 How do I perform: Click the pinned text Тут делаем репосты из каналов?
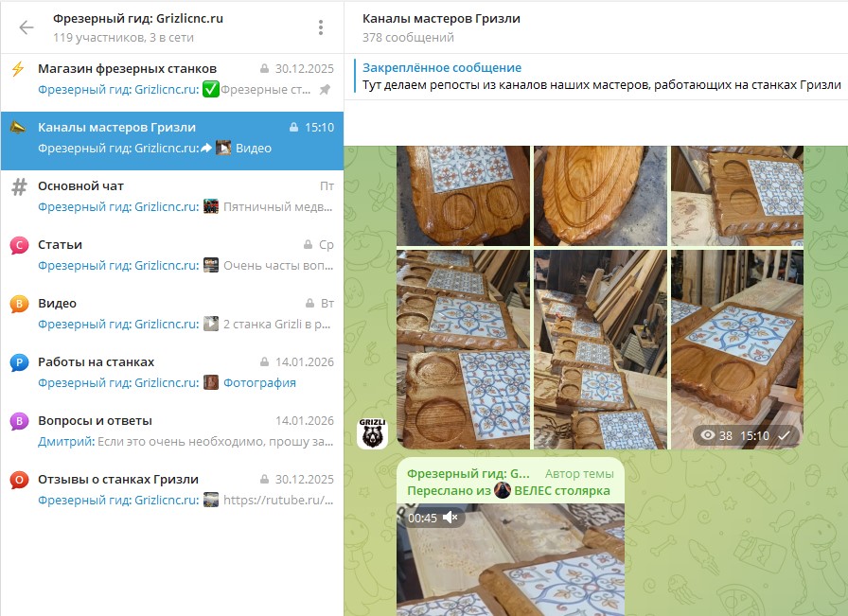(601, 85)
